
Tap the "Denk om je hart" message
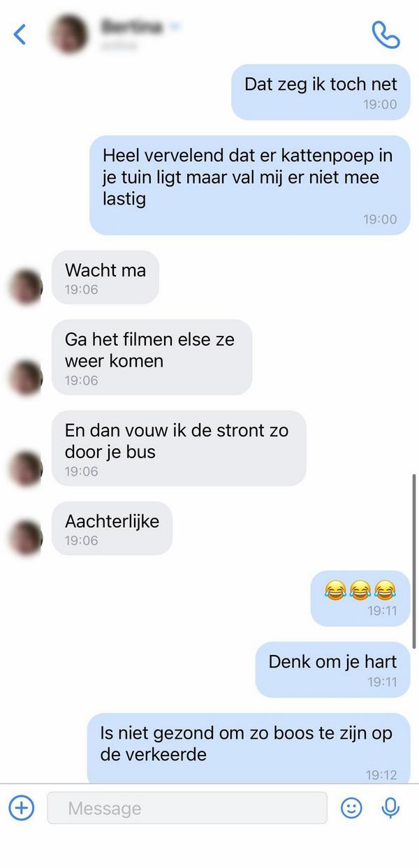coord(332,670)
